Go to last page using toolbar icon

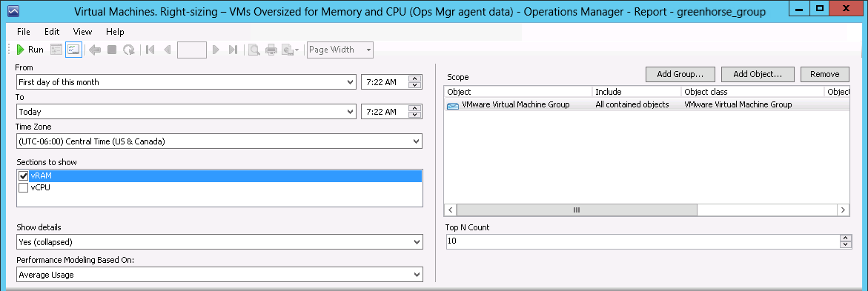tap(233, 50)
